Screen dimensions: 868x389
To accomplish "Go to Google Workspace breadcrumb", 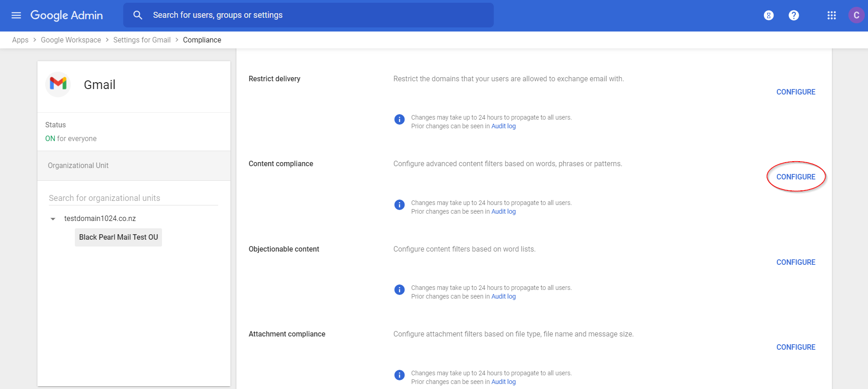I will click(x=71, y=40).
